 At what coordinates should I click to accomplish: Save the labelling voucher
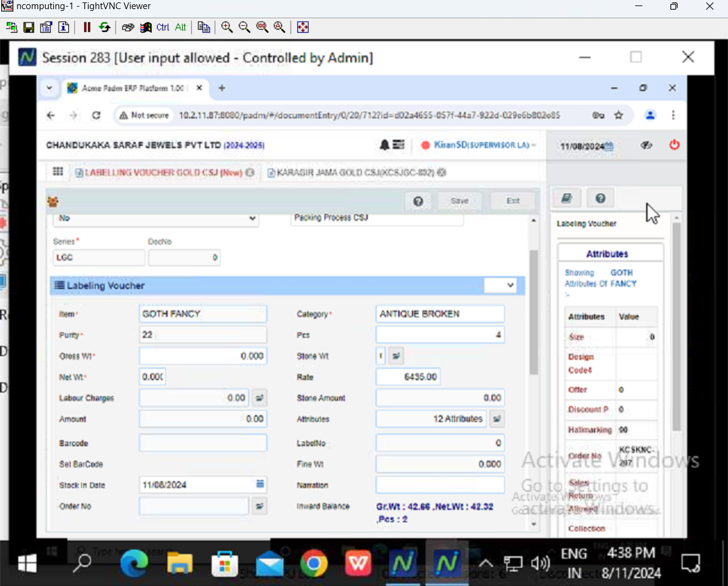point(459,201)
